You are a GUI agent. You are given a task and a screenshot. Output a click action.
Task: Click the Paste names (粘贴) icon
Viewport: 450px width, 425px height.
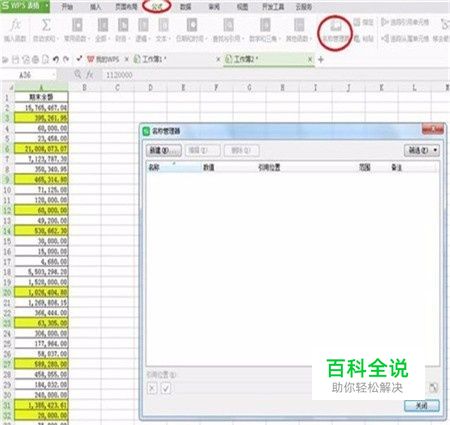tap(357, 39)
